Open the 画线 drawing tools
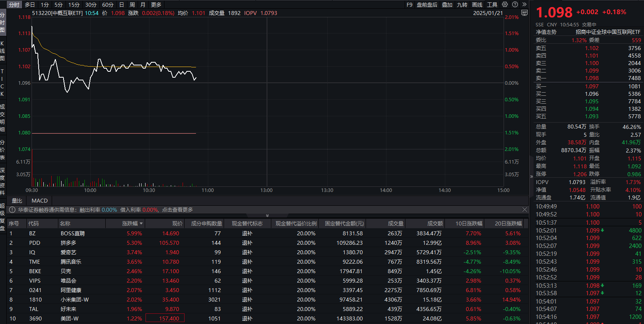This screenshot has width=644, height=324. 477,5
